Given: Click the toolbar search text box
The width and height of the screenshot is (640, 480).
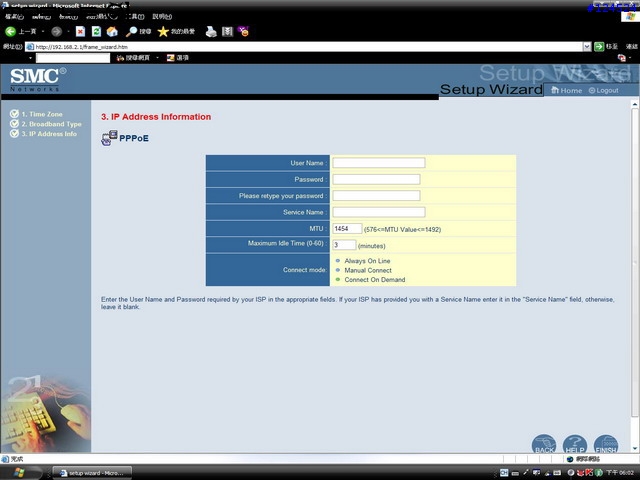Looking at the screenshot, I should click(73, 58).
